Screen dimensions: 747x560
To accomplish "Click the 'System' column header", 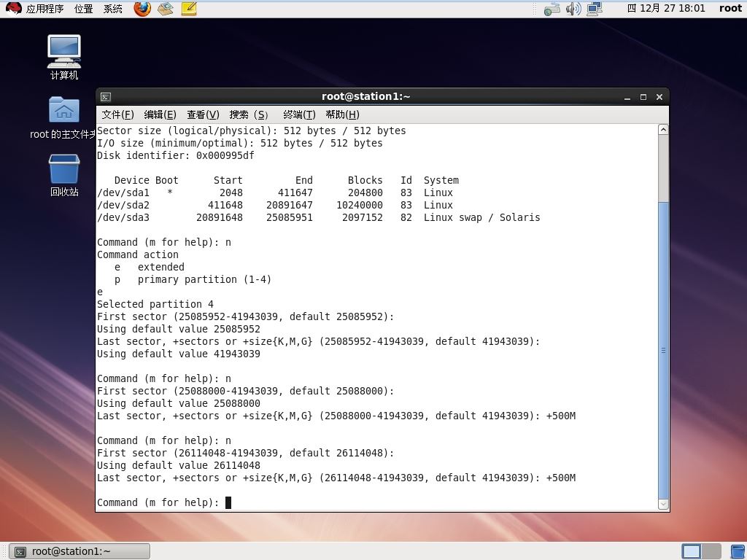I will (441, 181).
